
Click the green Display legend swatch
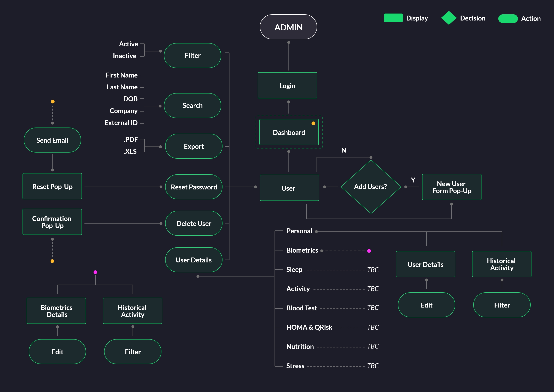coord(393,18)
